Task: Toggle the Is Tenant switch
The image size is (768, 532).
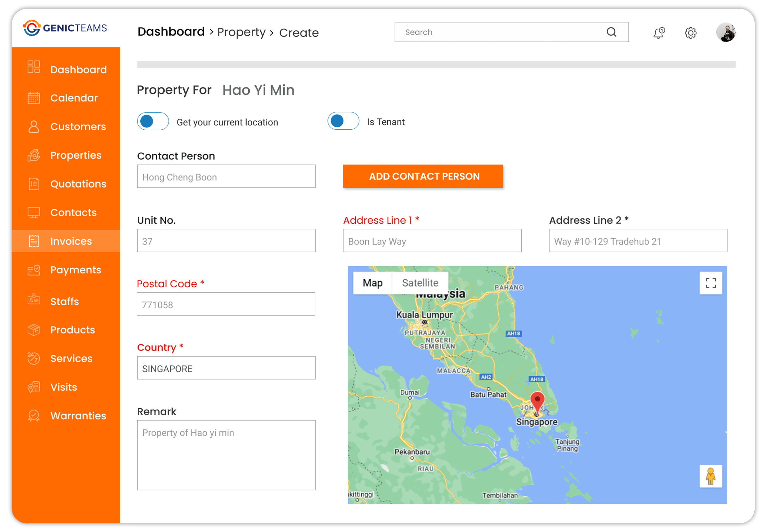Action: pyautogui.click(x=343, y=121)
